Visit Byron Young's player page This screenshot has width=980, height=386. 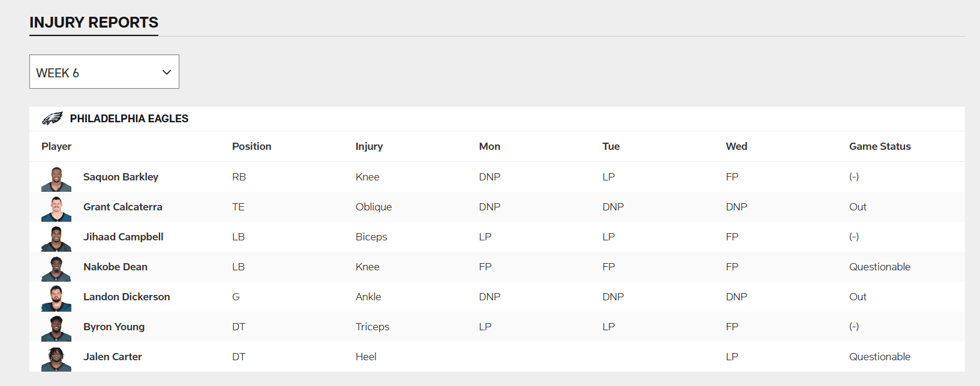click(x=114, y=327)
